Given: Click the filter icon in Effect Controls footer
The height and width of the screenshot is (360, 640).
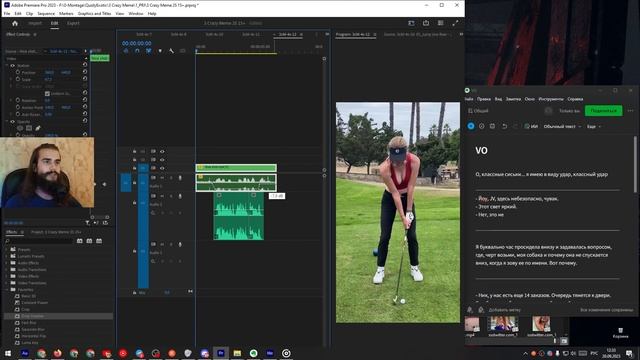Looking at the screenshot, I should [x=88, y=223].
